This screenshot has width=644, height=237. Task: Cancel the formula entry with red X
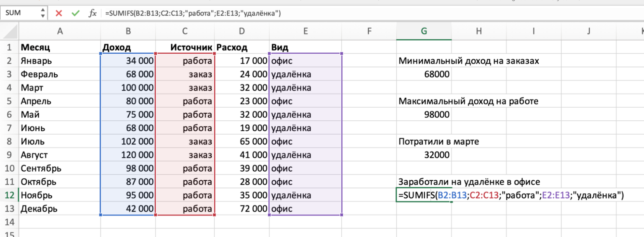(59, 13)
